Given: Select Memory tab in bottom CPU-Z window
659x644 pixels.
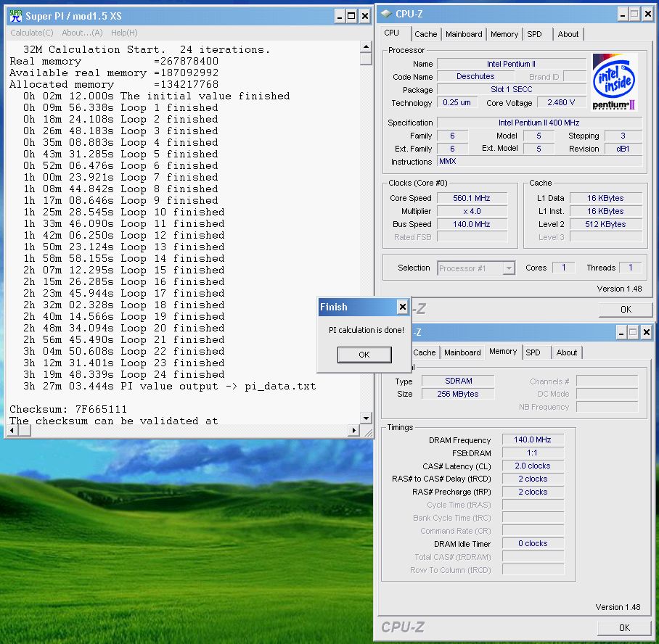Looking at the screenshot, I should coord(503,351).
